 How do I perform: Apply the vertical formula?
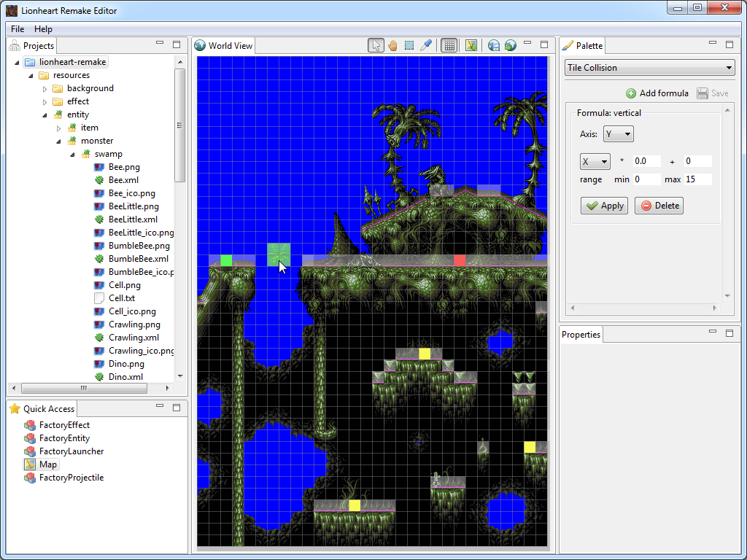point(604,206)
